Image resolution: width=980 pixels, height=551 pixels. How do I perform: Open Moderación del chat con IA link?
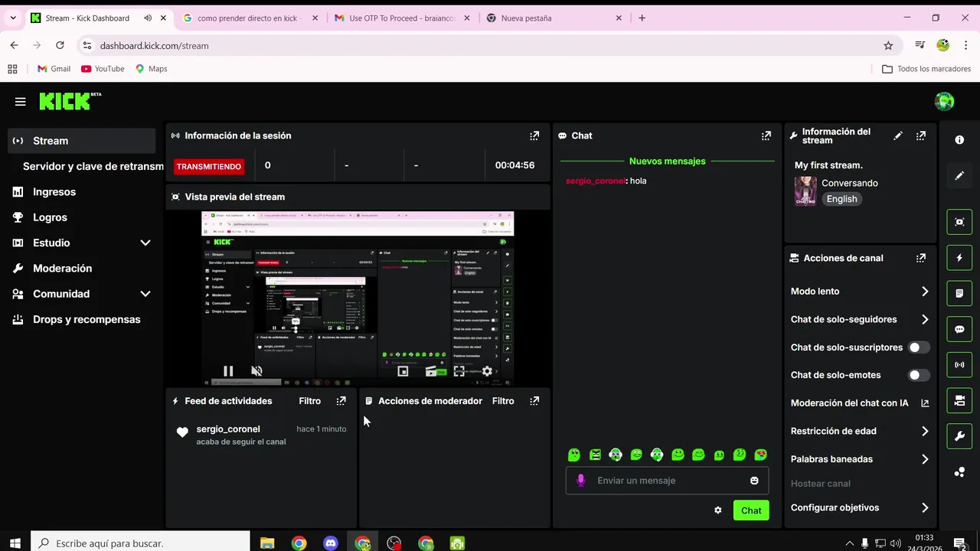pos(859,403)
